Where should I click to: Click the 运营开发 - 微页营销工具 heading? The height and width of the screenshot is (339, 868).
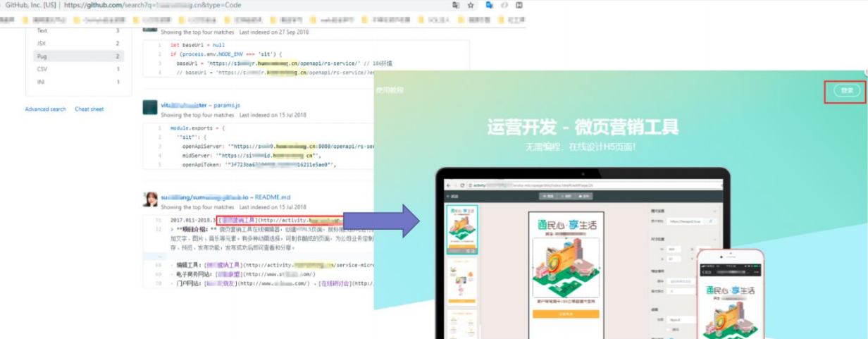tap(583, 127)
